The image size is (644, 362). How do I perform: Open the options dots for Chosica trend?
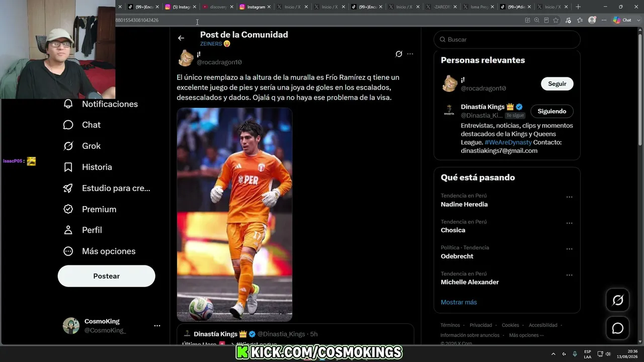pos(570,223)
